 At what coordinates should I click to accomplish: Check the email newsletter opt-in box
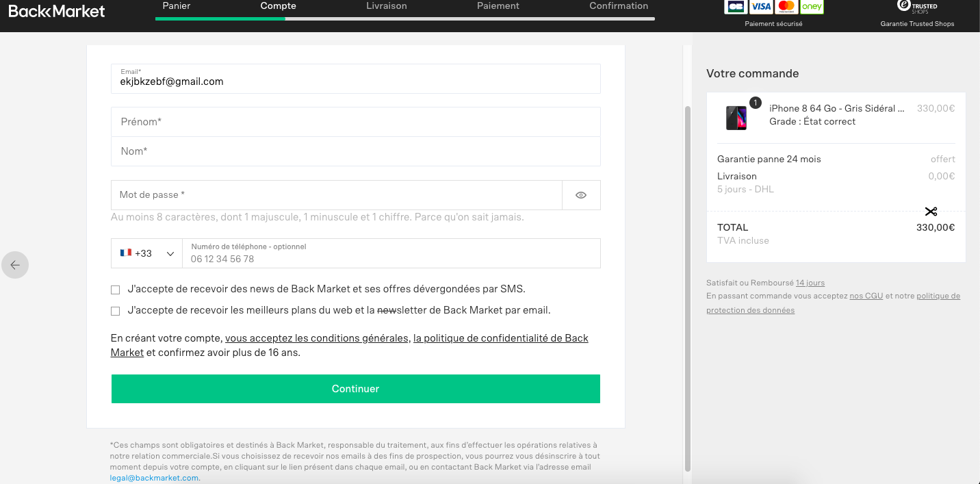point(115,311)
